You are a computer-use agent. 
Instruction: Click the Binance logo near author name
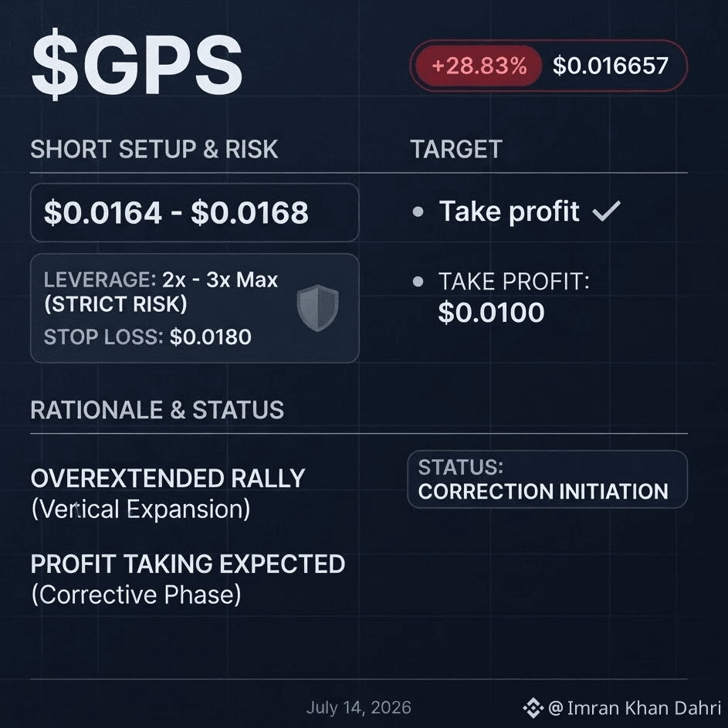533,708
